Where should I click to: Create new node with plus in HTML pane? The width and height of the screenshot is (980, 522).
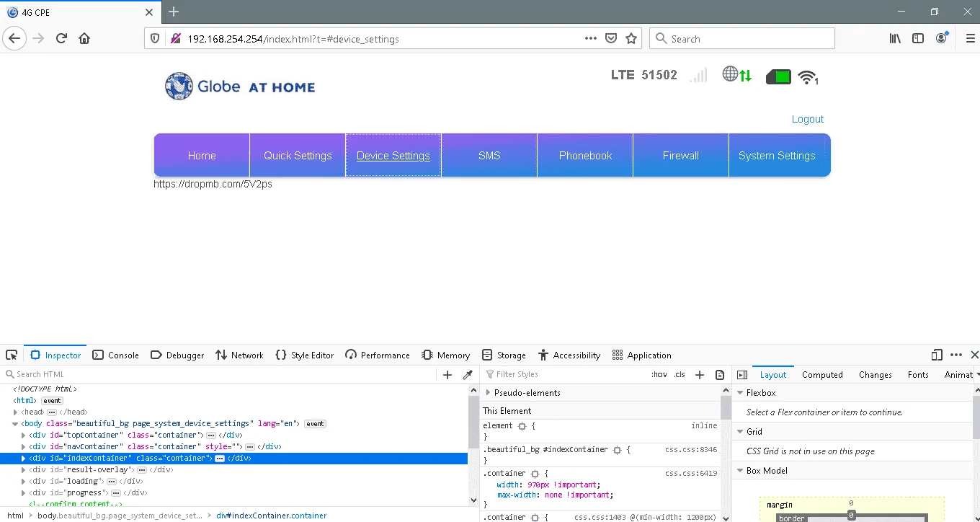[x=447, y=375]
